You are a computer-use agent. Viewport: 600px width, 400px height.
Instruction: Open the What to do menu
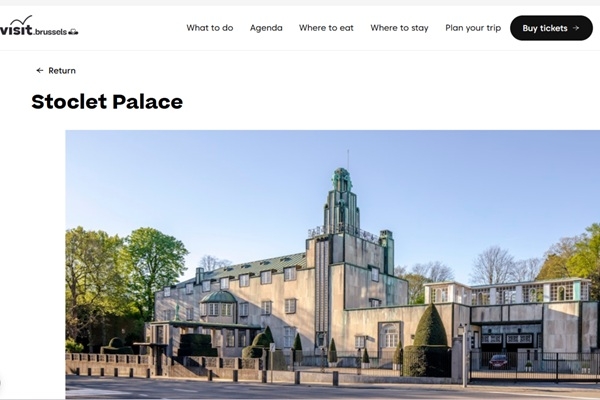click(x=210, y=28)
